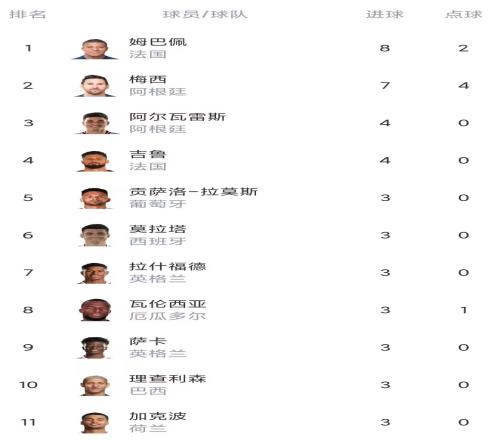Select 莫拉塔's player photo

(95, 236)
